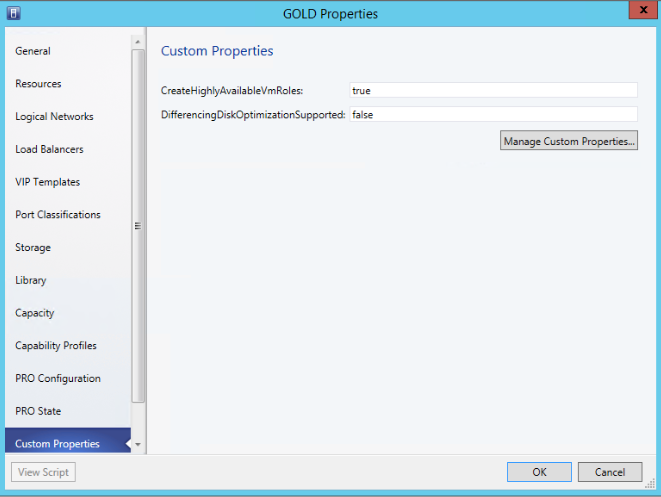This screenshot has width=661, height=497.
Task: Cancel the GOLD Properties dialog
Action: pyautogui.click(x=609, y=472)
